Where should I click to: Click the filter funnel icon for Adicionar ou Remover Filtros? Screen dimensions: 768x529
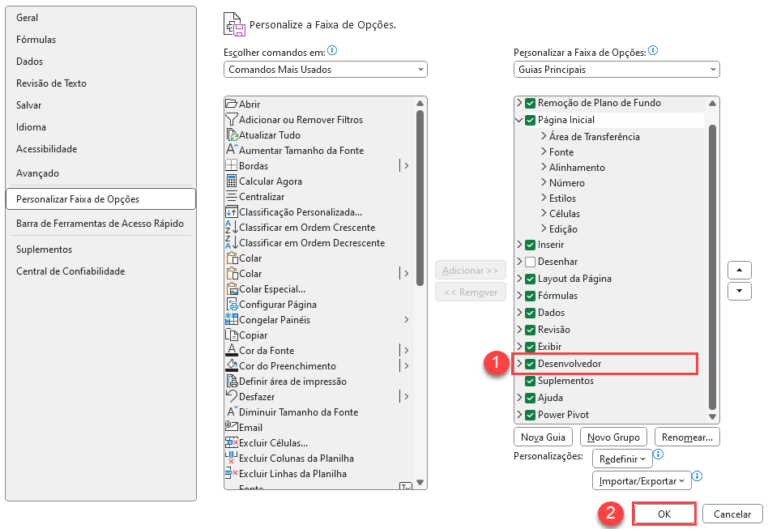tap(231, 120)
